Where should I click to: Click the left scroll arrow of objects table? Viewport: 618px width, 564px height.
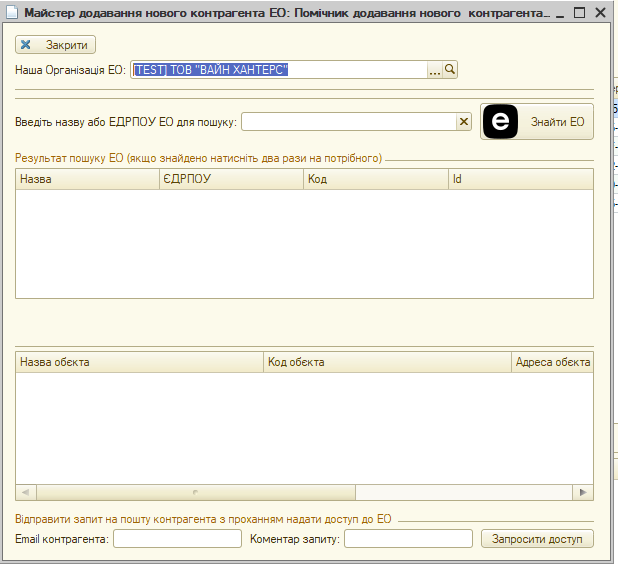26,492
